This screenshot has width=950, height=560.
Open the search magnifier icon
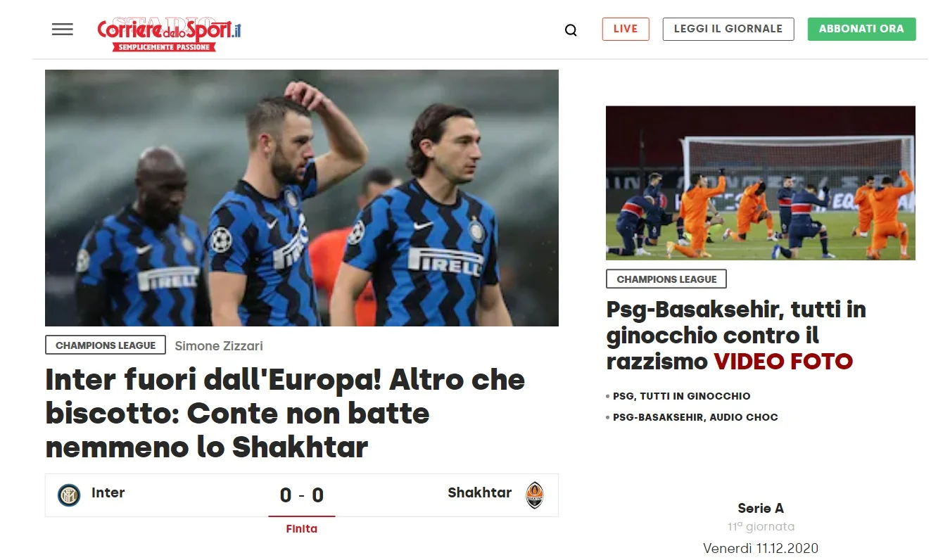[x=571, y=30]
